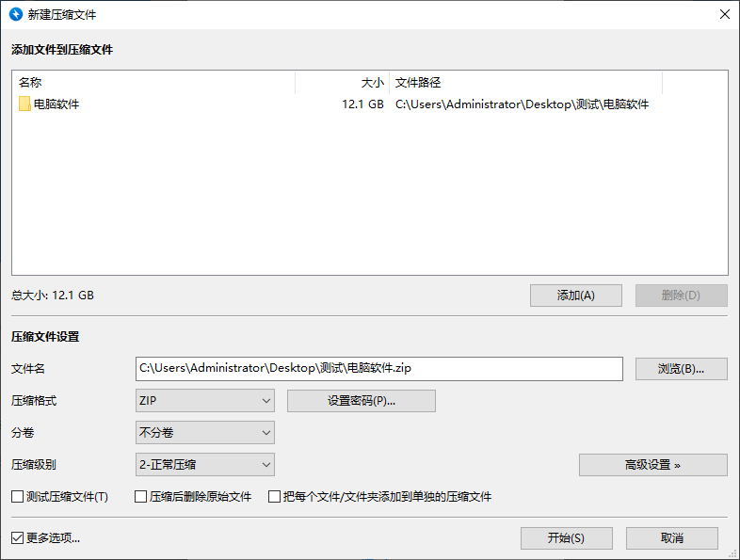Click the 文件名 path input field
This screenshot has width=740, height=560.
coord(378,369)
